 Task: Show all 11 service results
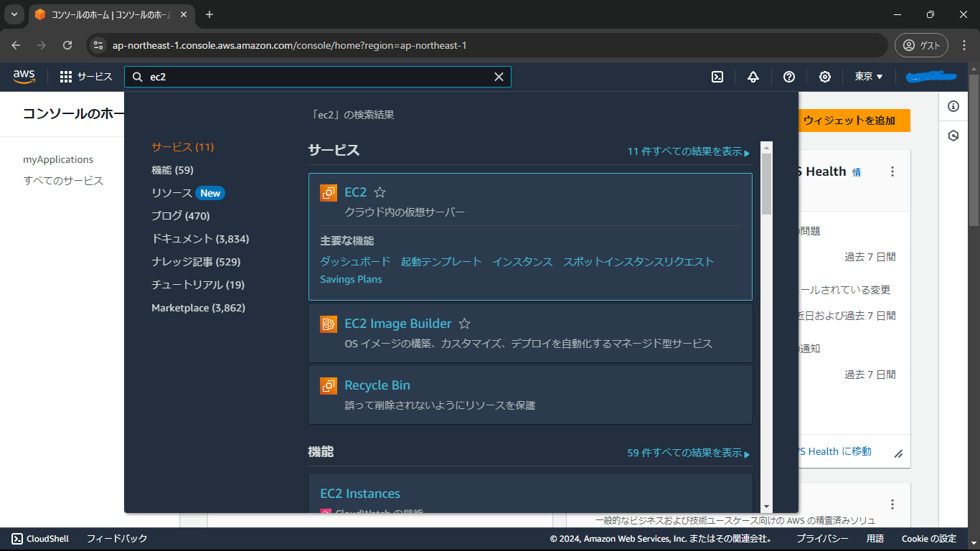click(x=688, y=152)
